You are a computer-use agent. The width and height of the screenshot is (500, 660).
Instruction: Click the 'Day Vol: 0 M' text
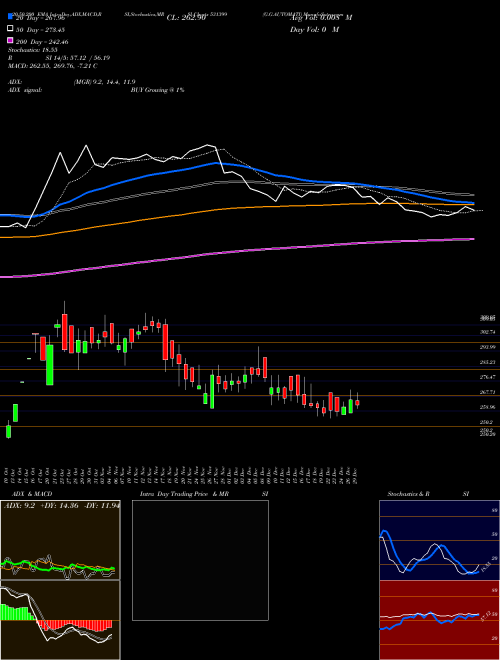pyautogui.click(x=314, y=29)
